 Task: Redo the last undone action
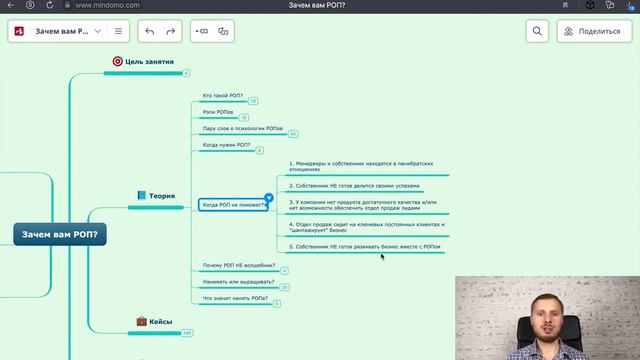pos(171,31)
